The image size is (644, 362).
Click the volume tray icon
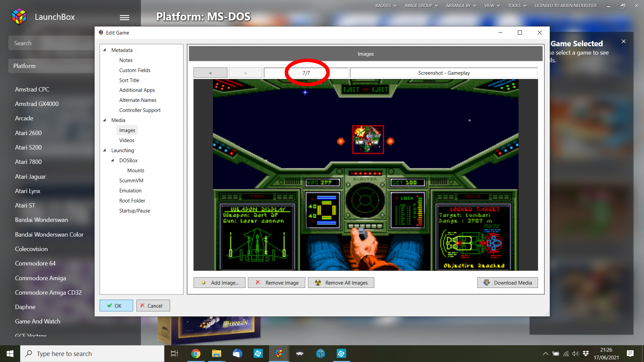pos(576,354)
